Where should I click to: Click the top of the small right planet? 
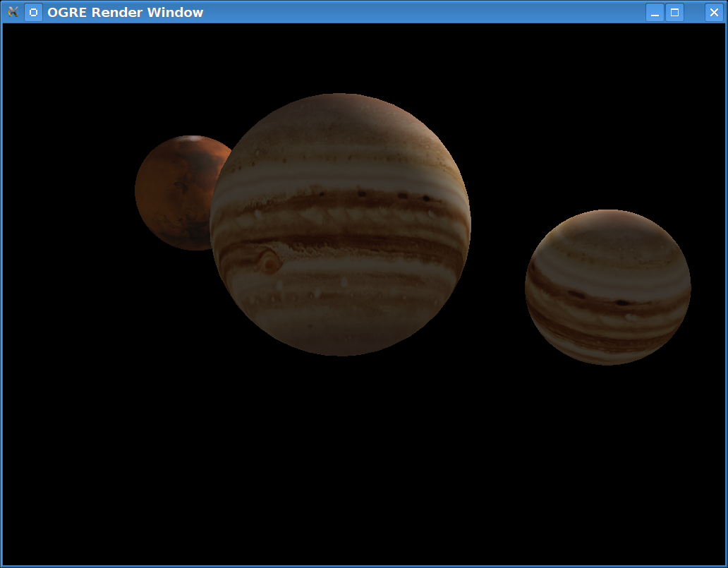[x=607, y=216]
